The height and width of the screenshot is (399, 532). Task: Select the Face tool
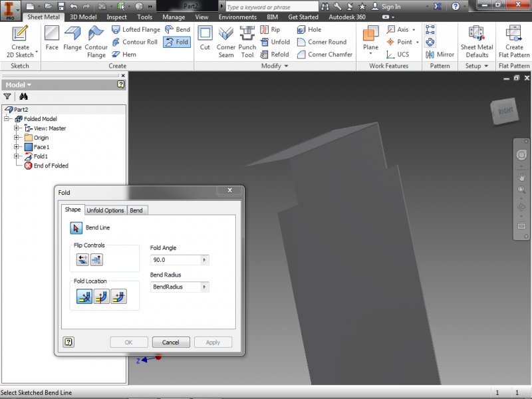[52, 38]
